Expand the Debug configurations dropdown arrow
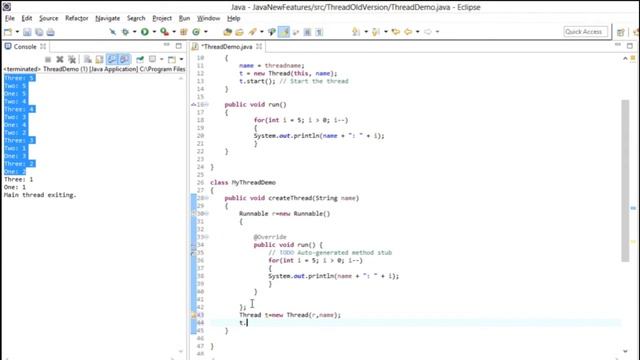Viewport: 640px width, 360px height. tap(134, 32)
